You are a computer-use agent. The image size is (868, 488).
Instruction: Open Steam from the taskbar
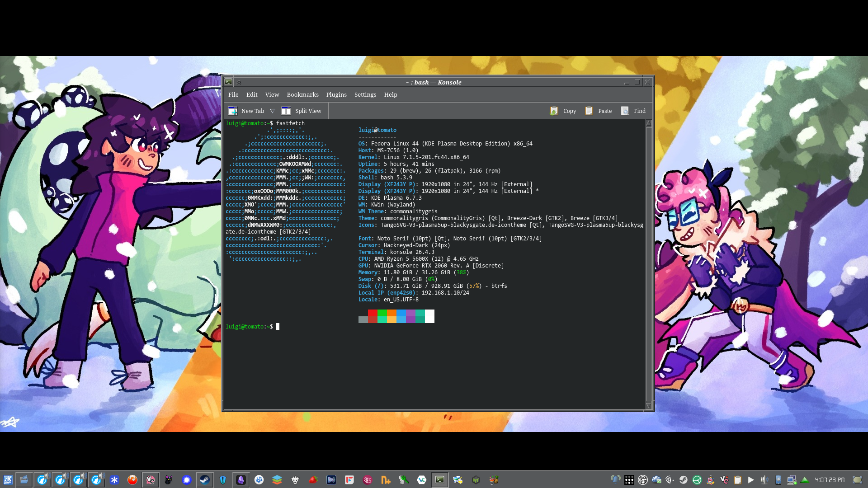click(205, 480)
